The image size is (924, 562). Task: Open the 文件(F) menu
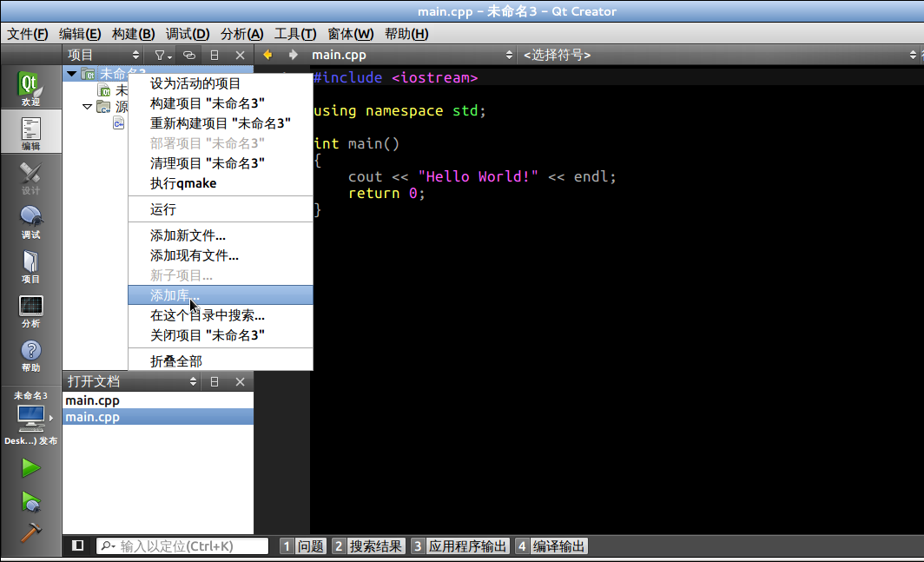point(27,34)
